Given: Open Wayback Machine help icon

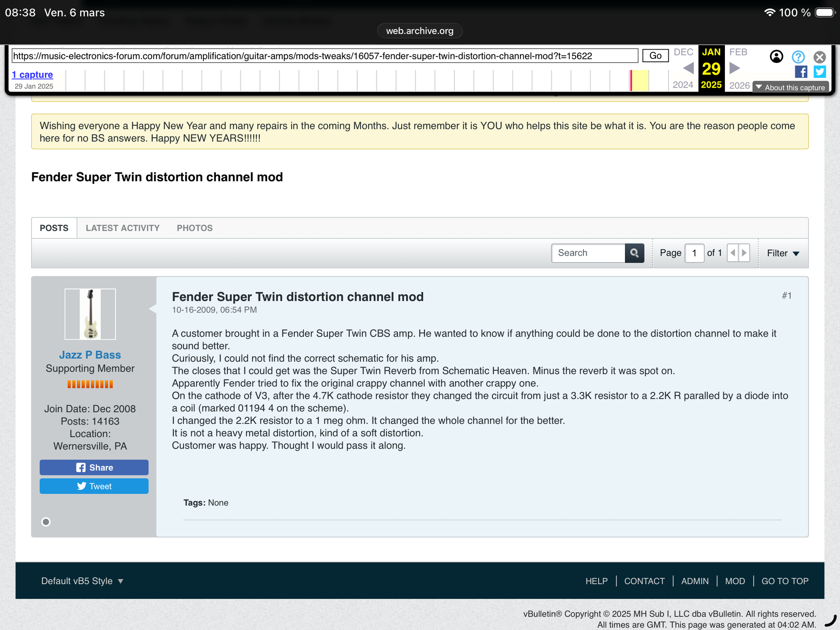Looking at the screenshot, I should pyautogui.click(x=798, y=57).
